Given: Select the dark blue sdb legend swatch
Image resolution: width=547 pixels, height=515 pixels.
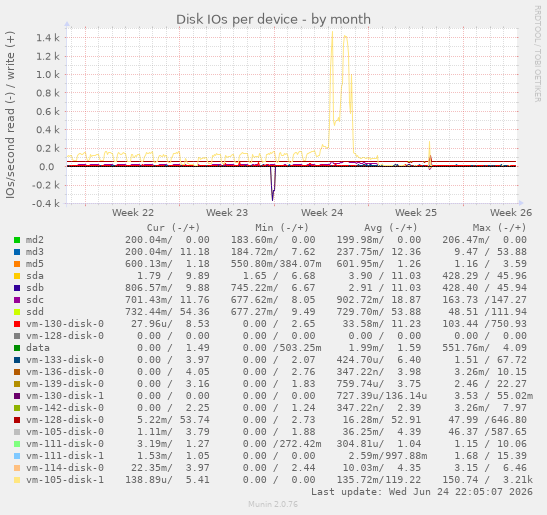Looking at the screenshot, I should [17, 288].
